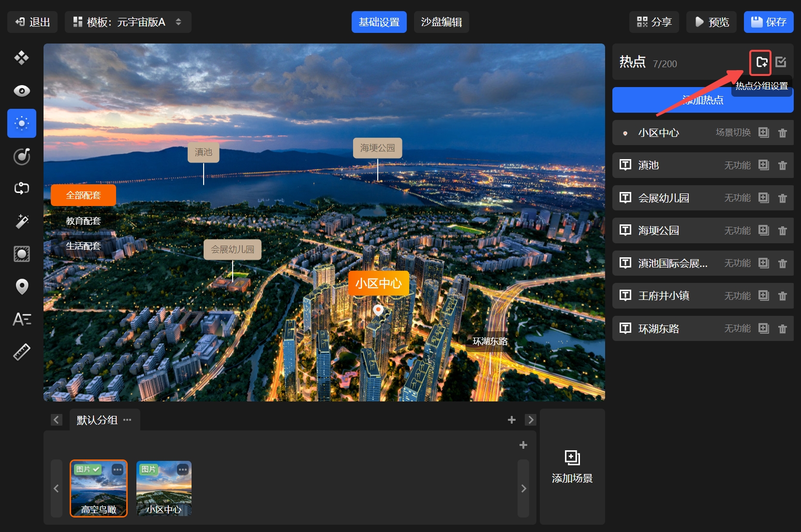Switch to the 基础设置 tab

tap(379, 22)
